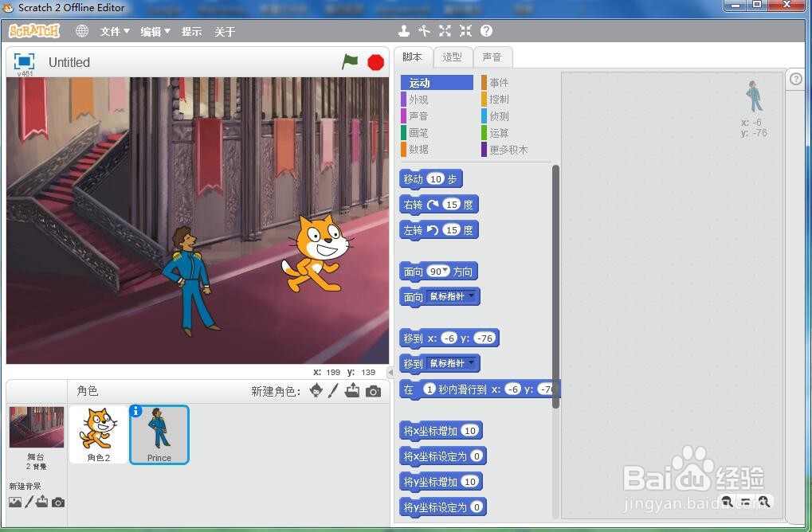
Task: Edit degrees in 右转 15 度 block
Action: [x=452, y=205]
